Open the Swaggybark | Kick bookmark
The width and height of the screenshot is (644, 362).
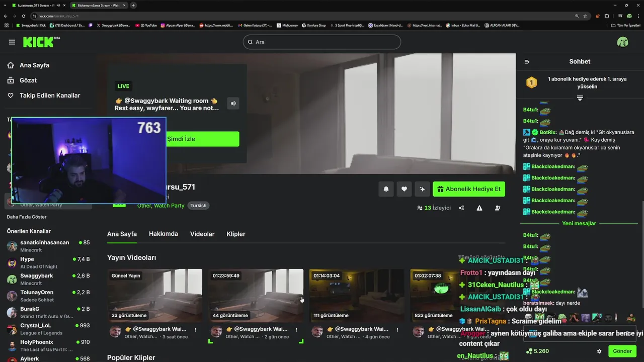point(31,25)
